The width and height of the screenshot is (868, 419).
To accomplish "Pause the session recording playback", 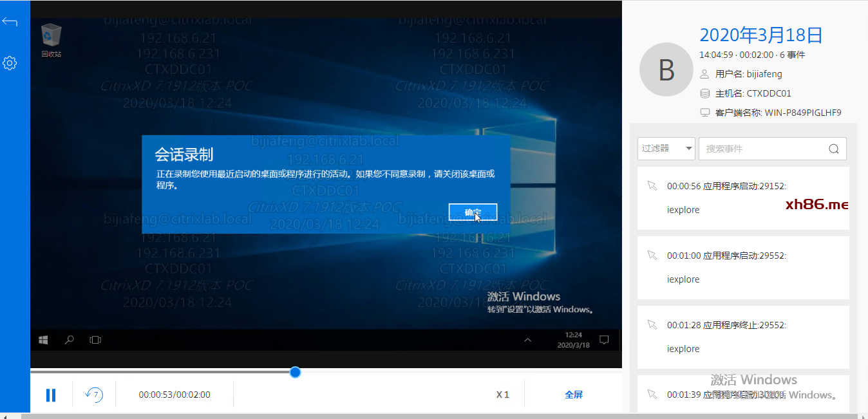I will coord(51,395).
